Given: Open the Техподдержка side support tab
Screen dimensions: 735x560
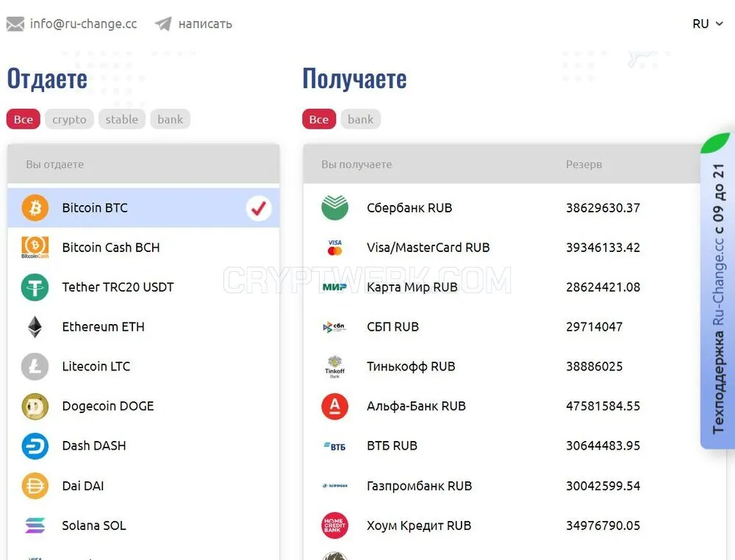Looking at the screenshot, I should tap(717, 290).
